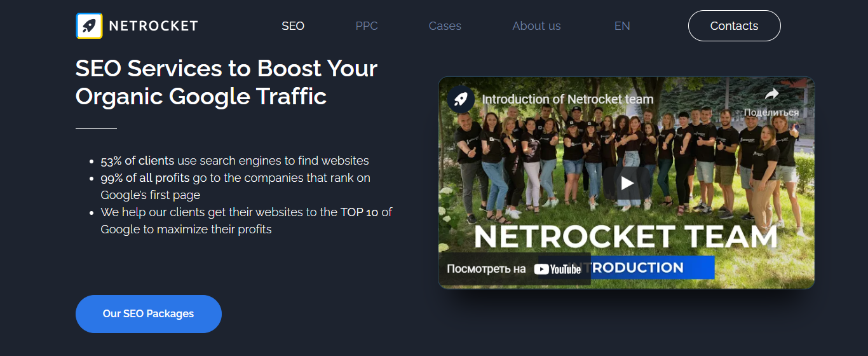Click the Contacts button
Viewport: 868px width, 356px height.
click(734, 26)
